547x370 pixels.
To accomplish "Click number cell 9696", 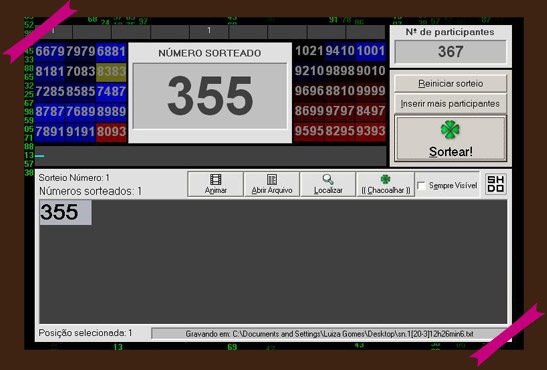I will click(309, 91).
